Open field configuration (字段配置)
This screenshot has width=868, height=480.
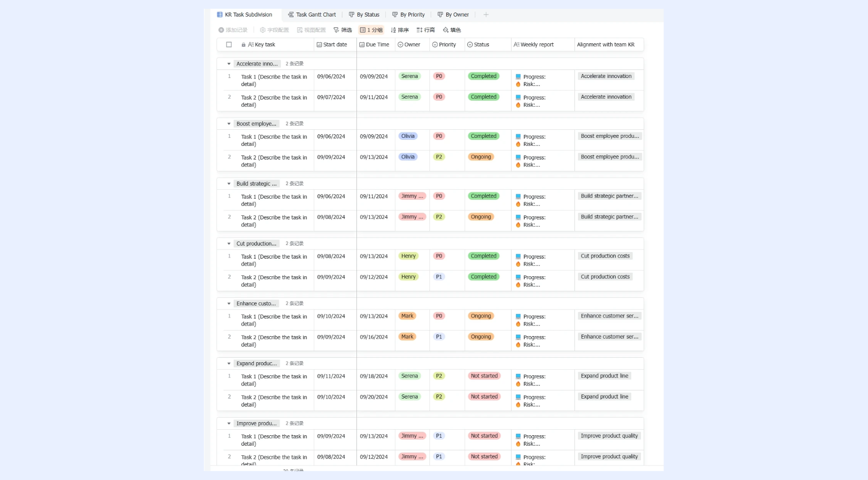pos(274,30)
